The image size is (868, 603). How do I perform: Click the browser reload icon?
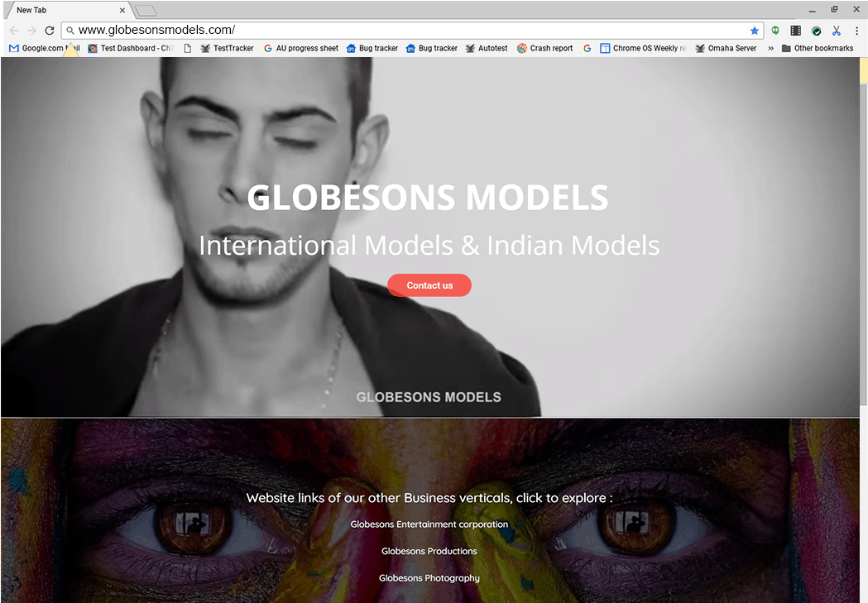coord(50,31)
